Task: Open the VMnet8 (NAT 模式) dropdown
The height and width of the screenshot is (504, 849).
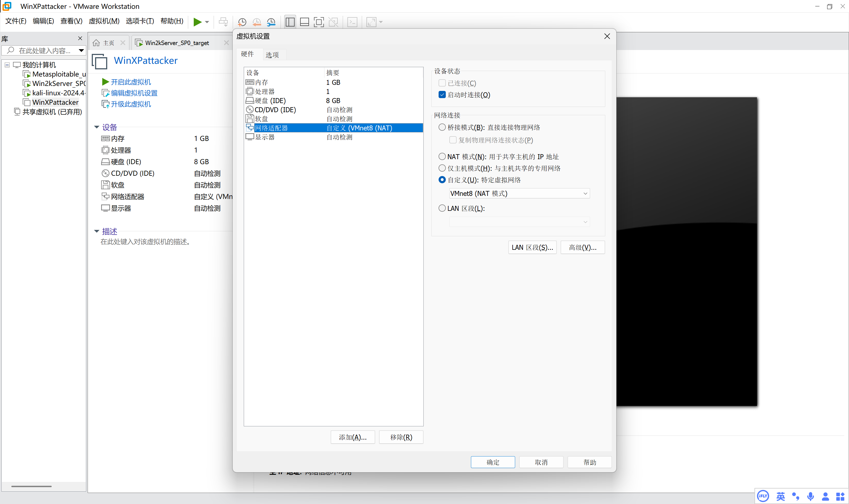Action: [x=519, y=194]
